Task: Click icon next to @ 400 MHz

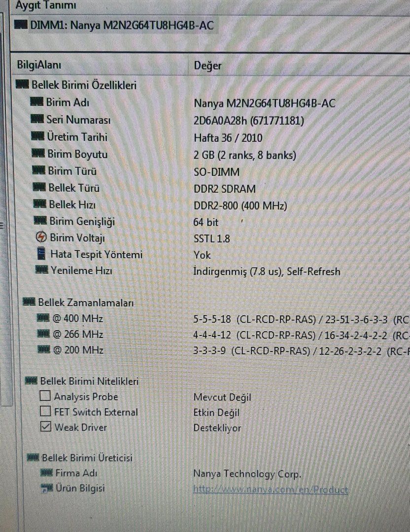Action: tap(43, 318)
